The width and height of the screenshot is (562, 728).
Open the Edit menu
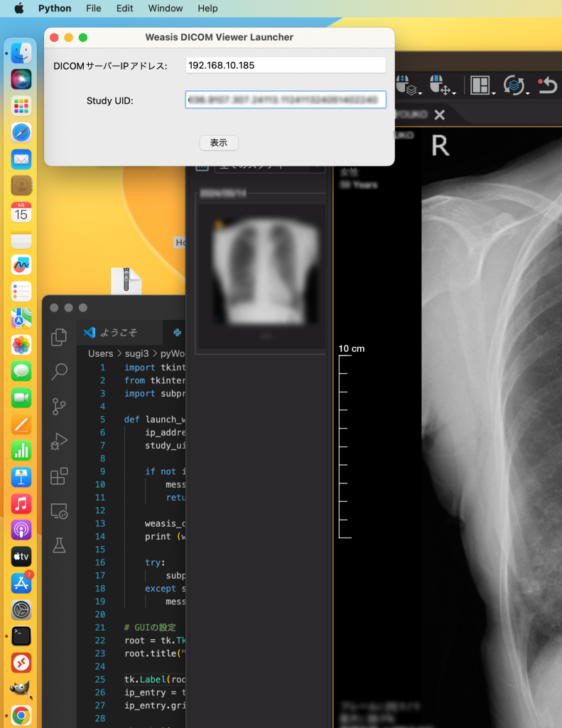[x=124, y=9]
